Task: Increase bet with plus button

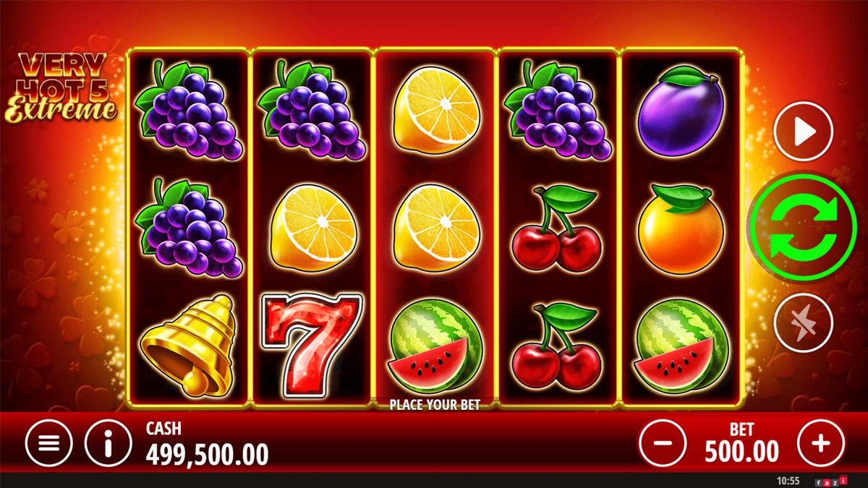Action: click(x=821, y=442)
